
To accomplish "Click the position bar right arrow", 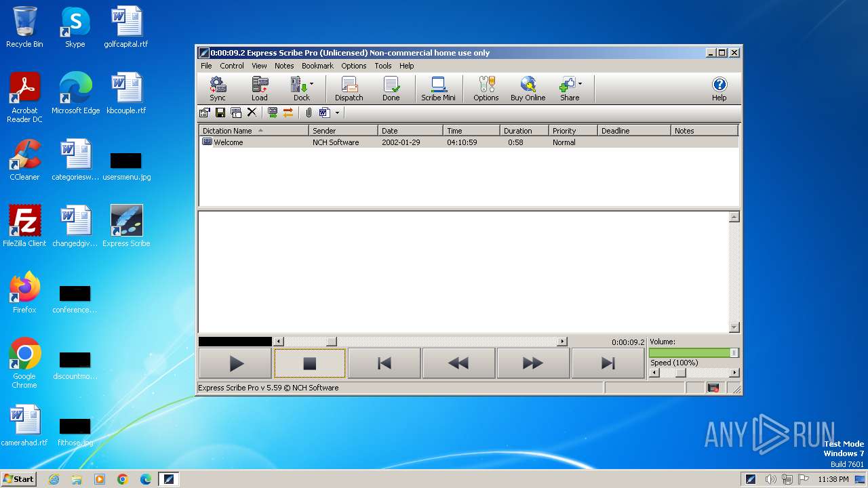I will point(562,342).
